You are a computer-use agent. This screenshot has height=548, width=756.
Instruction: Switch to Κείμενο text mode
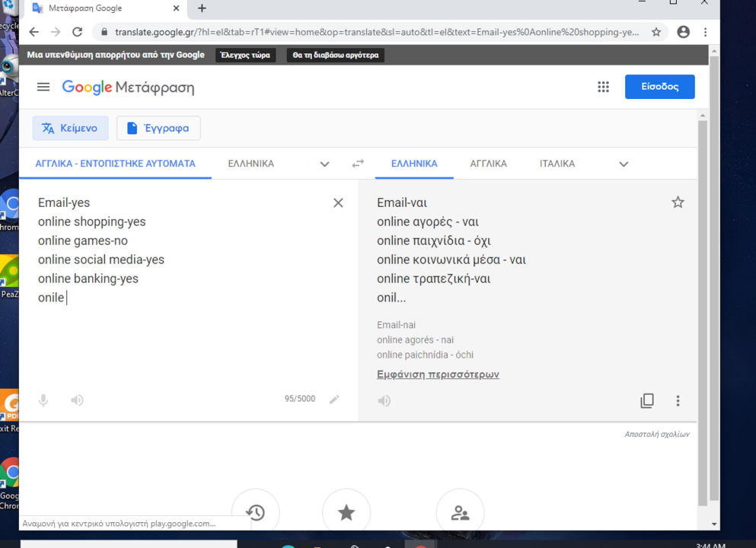[x=70, y=128]
